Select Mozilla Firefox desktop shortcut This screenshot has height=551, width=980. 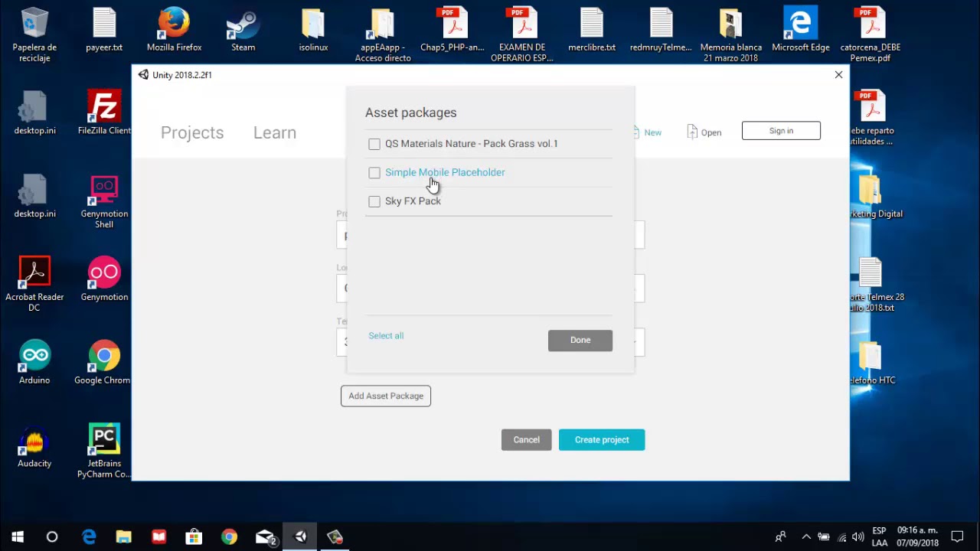(174, 31)
